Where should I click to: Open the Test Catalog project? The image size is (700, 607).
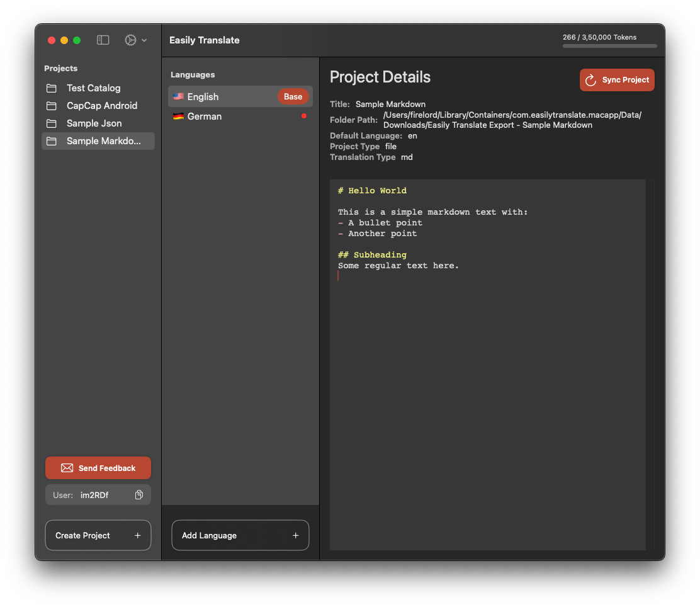98,88
